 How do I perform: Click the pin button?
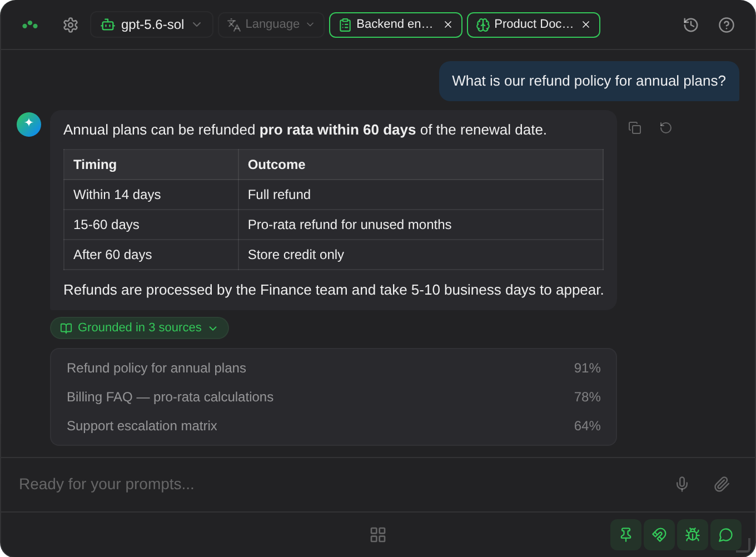pyautogui.click(x=626, y=535)
